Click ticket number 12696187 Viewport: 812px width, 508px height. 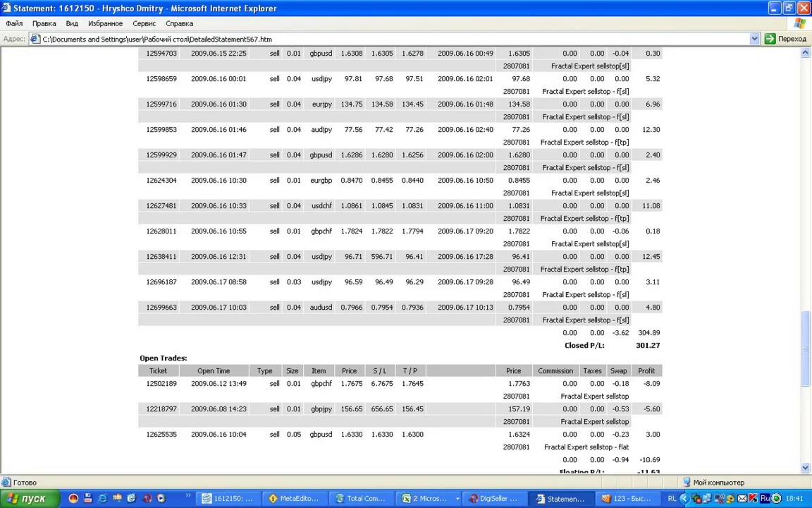click(x=161, y=282)
